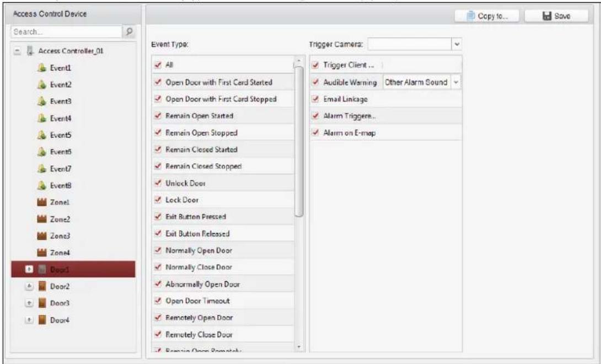Click the Zone1 icon
The height and width of the screenshot is (364, 601).
42,202
